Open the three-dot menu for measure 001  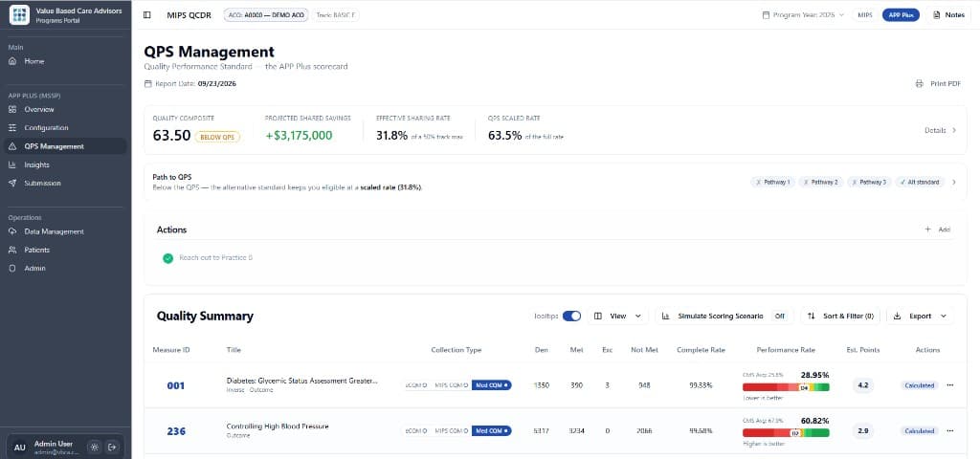(950, 385)
